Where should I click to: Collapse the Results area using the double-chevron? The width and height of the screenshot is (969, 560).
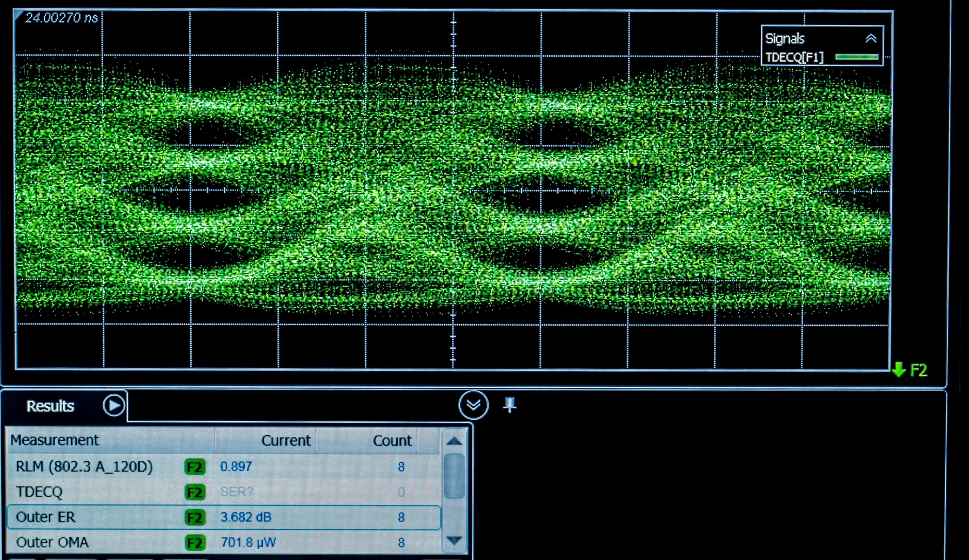tap(474, 405)
